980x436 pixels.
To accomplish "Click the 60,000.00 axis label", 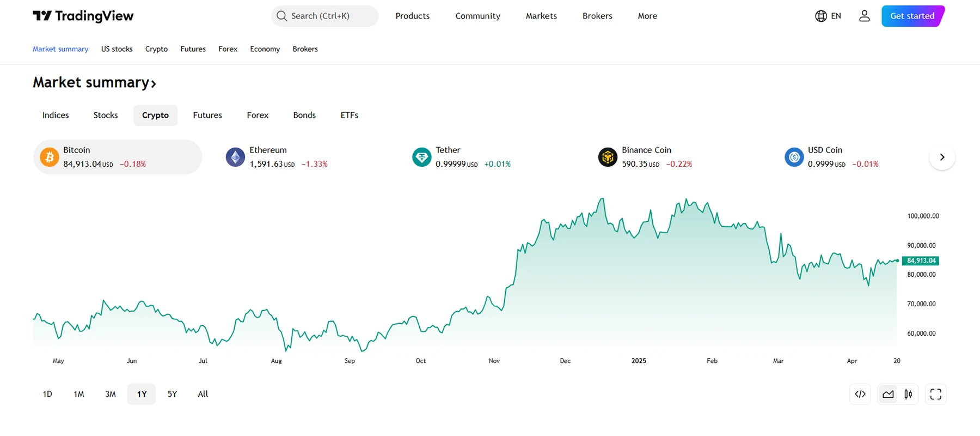I will click(x=922, y=333).
